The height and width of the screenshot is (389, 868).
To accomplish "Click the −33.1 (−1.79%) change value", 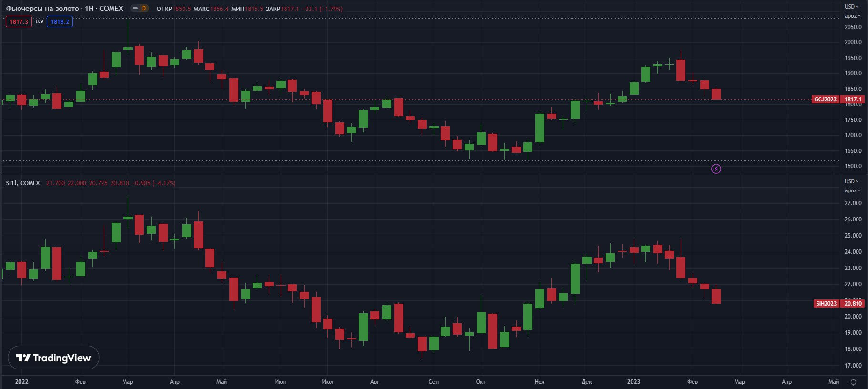I will click(322, 9).
